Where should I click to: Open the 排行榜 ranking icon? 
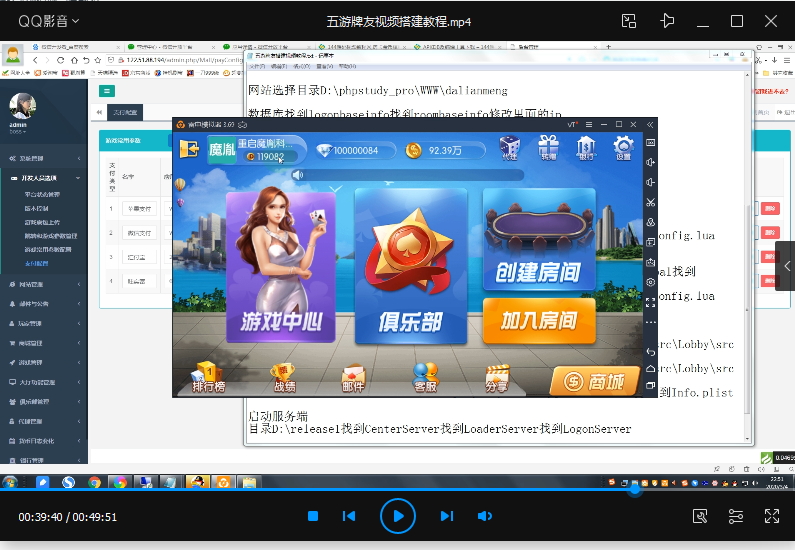point(208,378)
